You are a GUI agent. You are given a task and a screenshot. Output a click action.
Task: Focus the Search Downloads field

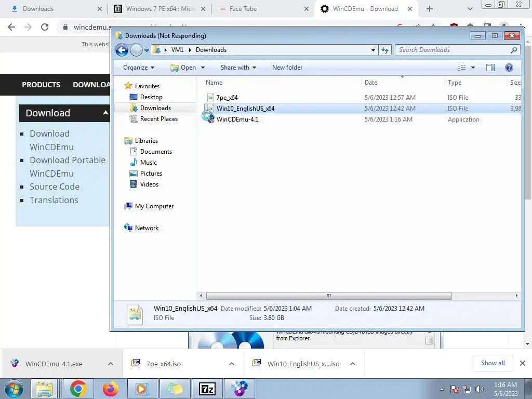[x=458, y=50]
